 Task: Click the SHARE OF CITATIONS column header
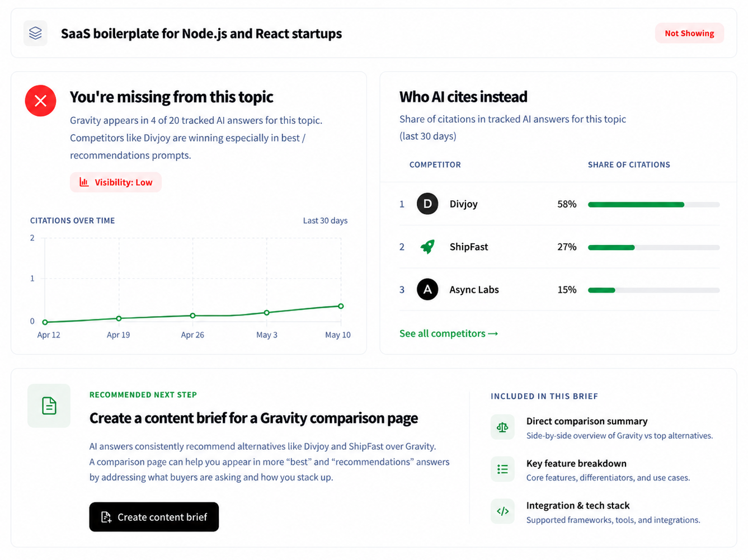pyautogui.click(x=629, y=164)
